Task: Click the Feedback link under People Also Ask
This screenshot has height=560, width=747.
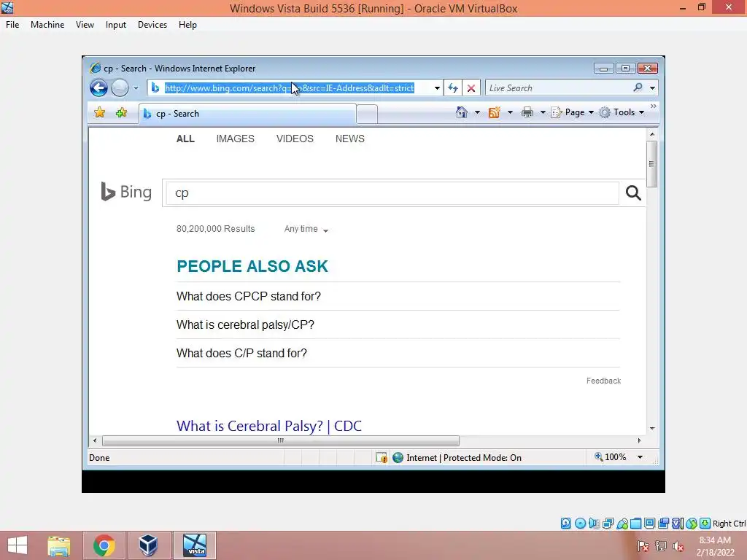Action: click(x=603, y=381)
